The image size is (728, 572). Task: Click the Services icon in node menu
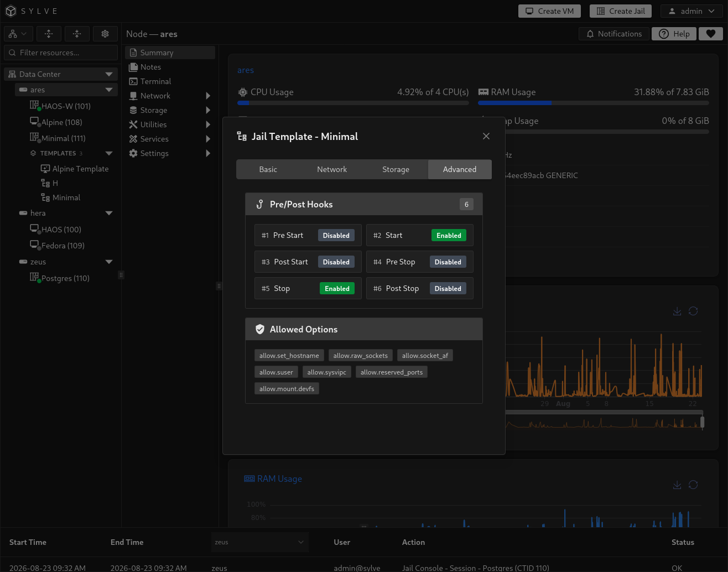pos(133,139)
